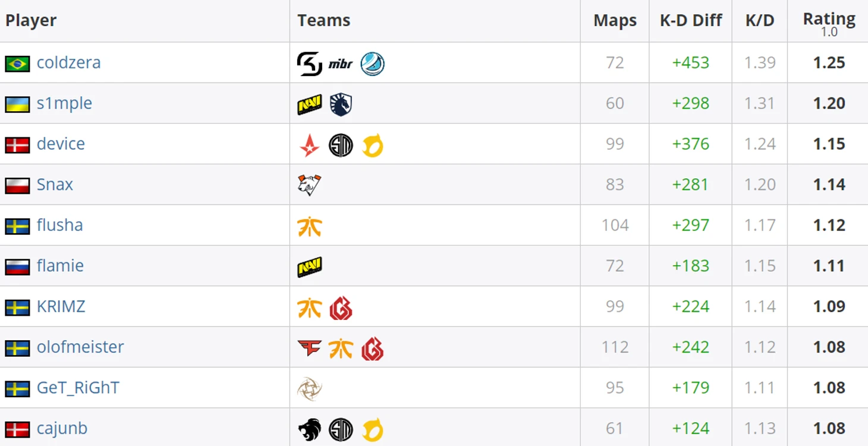Screen dimensions: 868x446
Task: Sort by the K-D Diff column header
Action: click(691, 20)
